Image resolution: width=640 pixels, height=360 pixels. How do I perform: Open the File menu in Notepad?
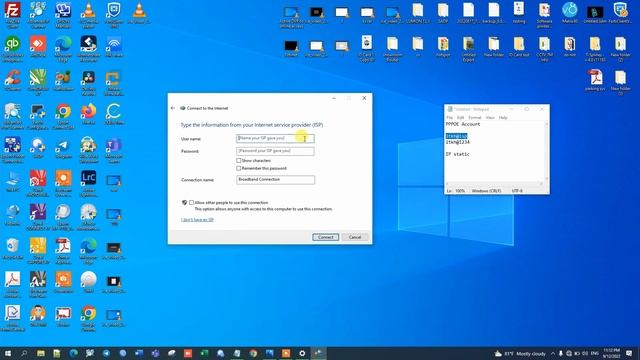(449, 118)
